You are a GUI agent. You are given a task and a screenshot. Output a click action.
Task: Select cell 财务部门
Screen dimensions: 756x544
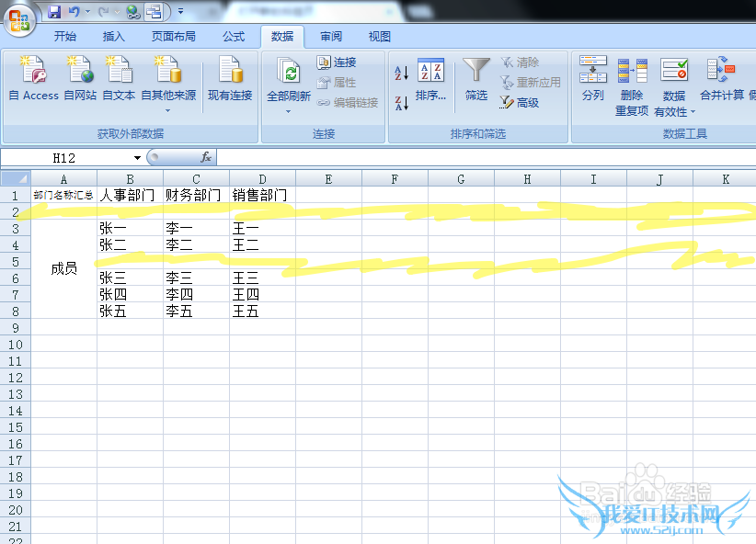coord(196,195)
